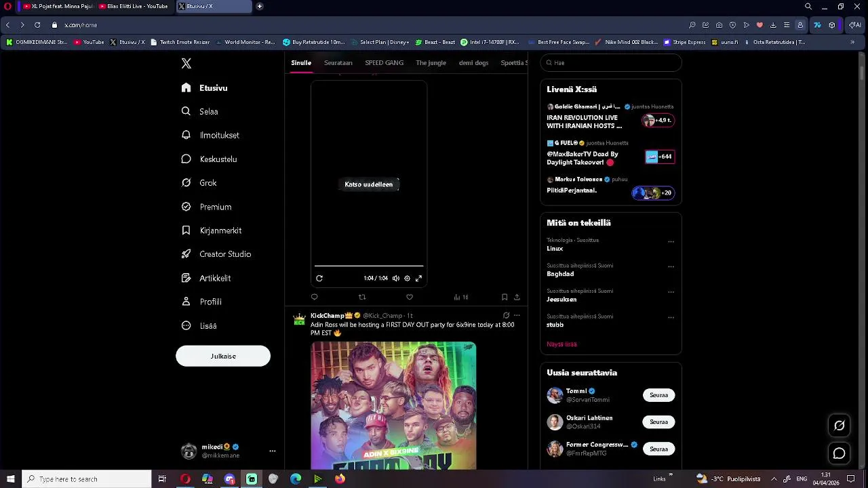Open browser downloads icon

(x=773, y=25)
